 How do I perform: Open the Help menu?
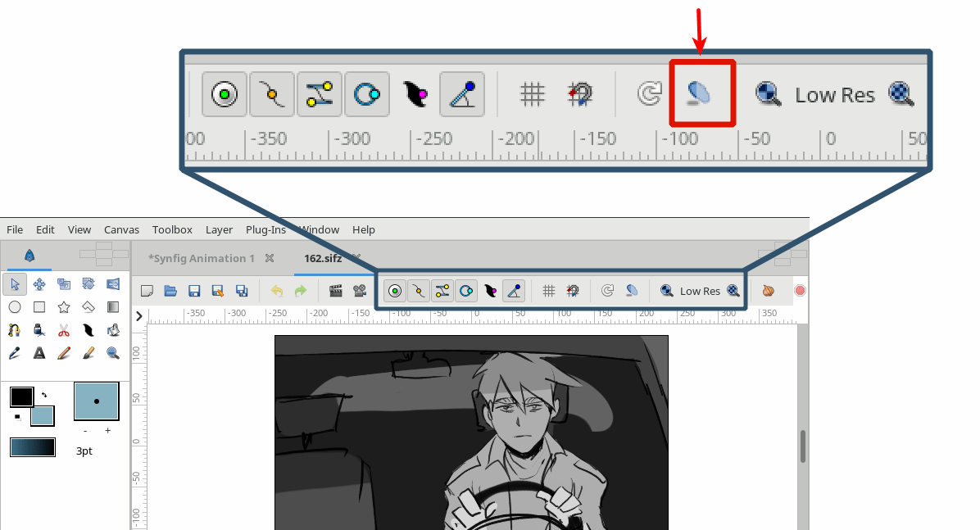(x=364, y=229)
